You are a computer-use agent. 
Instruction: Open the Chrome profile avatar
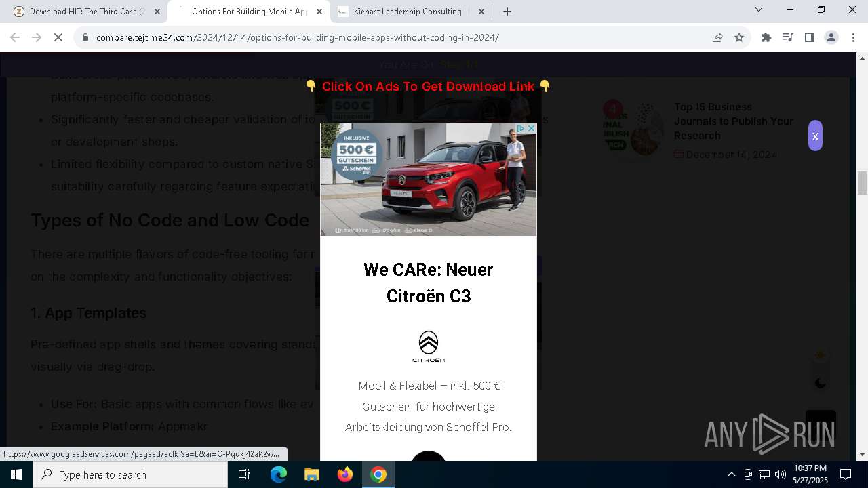pos(831,37)
